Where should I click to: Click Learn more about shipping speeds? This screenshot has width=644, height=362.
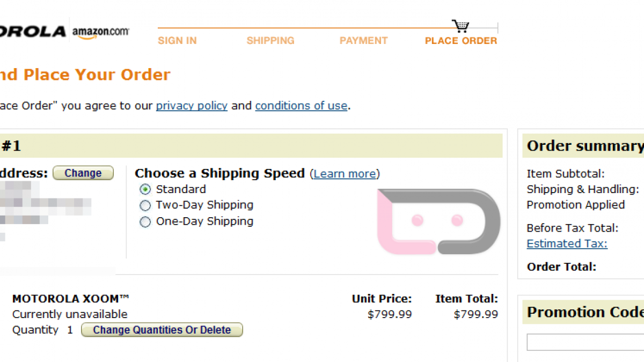coord(345,174)
